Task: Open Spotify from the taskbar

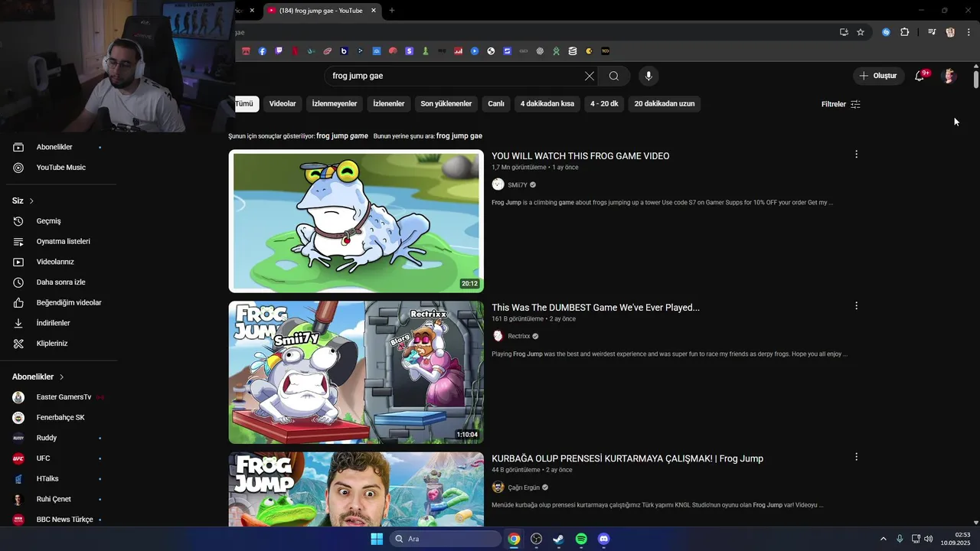Action: [581, 539]
